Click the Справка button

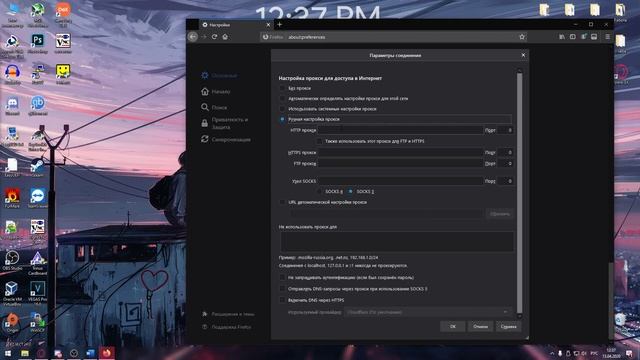pyautogui.click(x=508, y=327)
